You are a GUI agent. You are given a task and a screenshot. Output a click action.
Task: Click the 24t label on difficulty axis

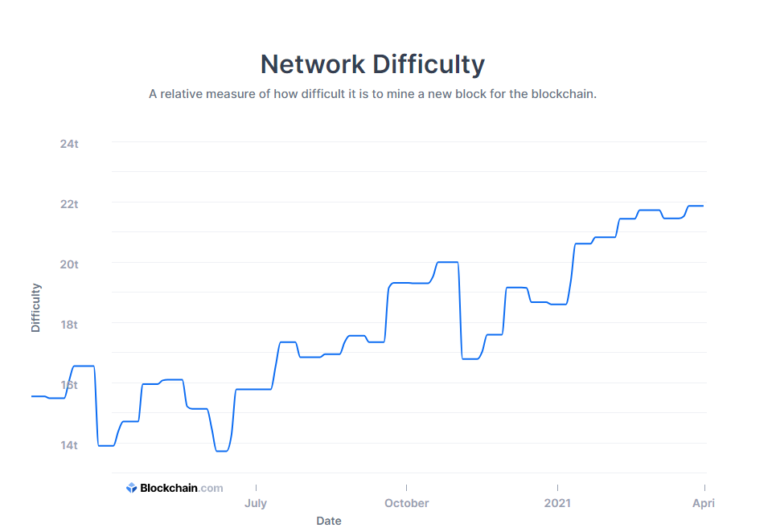coord(69,144)
